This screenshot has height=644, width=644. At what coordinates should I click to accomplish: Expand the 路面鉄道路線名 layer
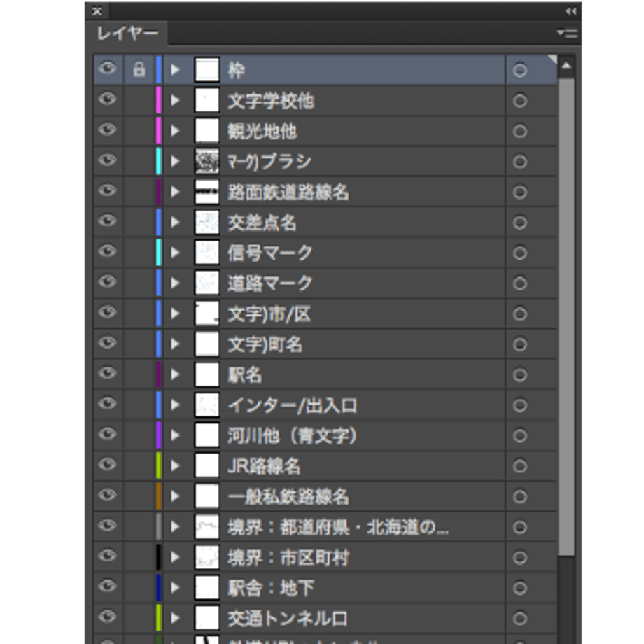[176, 191]
